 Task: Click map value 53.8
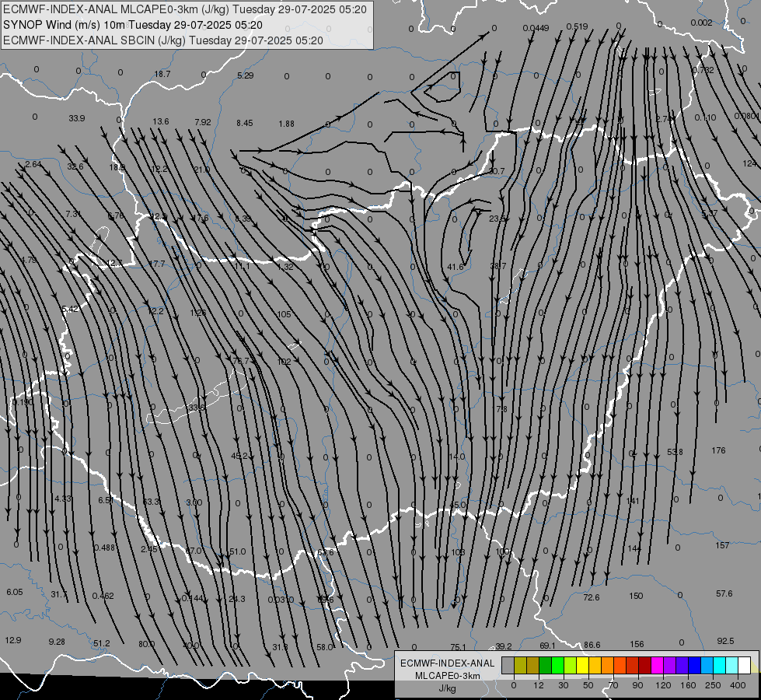(x=675, y=452)
